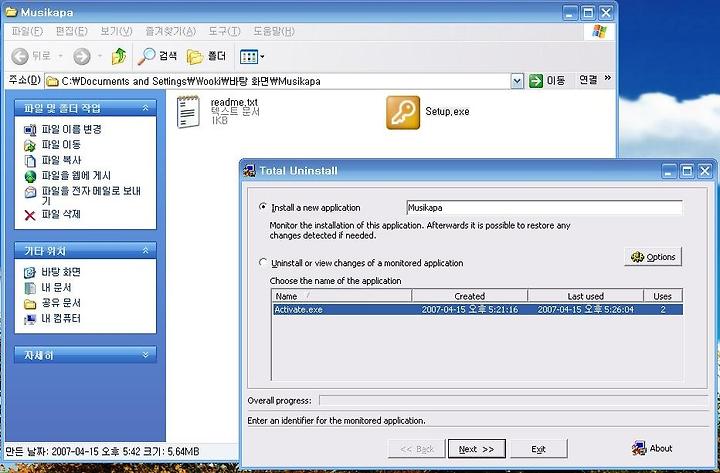Click the application name field containing Musikapa
Image resolution: width=720 pixels, height=473 pixels.
point(544,208)
